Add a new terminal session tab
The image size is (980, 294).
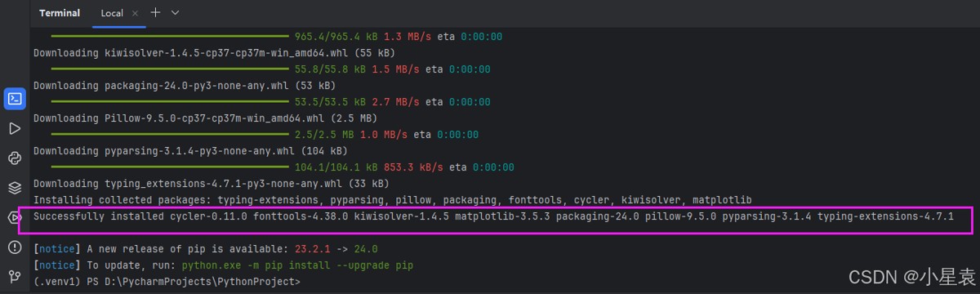click(x=155, y=13)
